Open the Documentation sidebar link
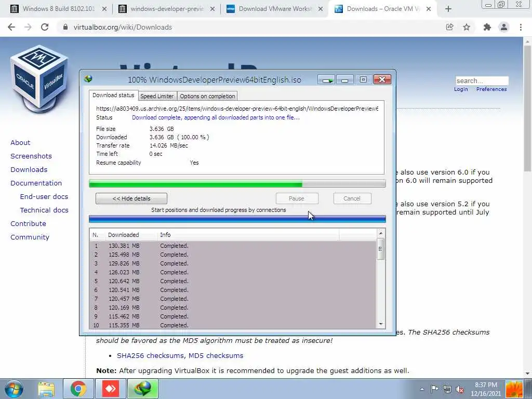Screen dimensions: 532x399 click(36, 183)
